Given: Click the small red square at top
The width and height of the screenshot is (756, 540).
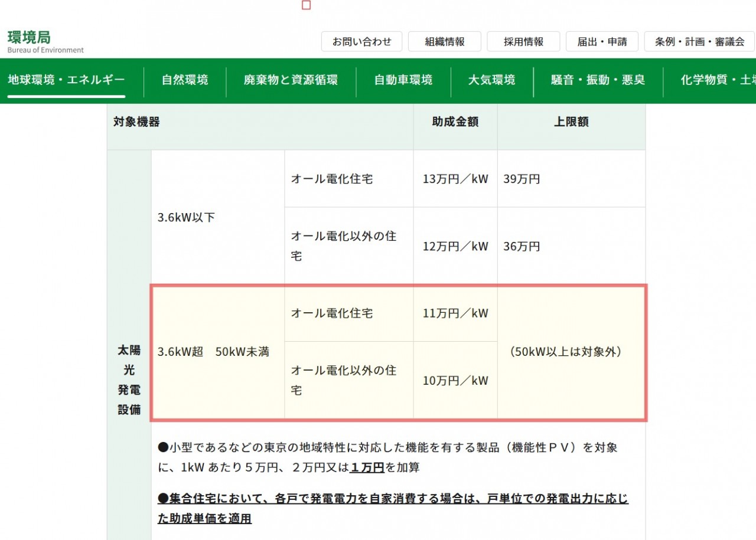Looking at the screenshot, I should pyautogui.click(x=306, y=5).
